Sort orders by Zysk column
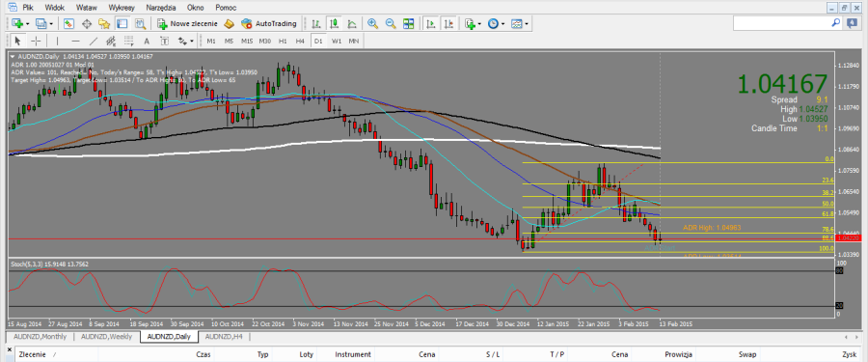The width and height of the screenshot is (868, 362). [x=849, y=354]
